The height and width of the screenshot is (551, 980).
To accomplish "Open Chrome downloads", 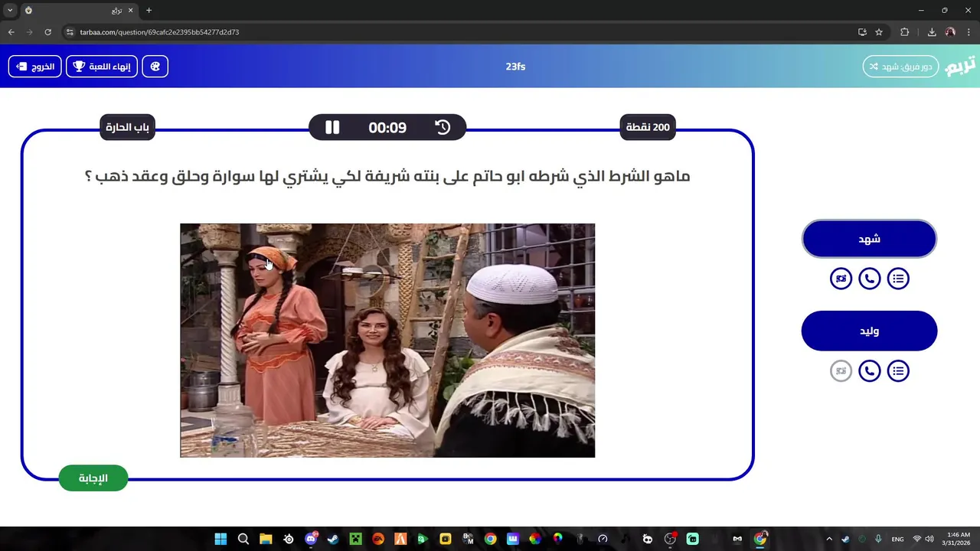I will point(932,32).
